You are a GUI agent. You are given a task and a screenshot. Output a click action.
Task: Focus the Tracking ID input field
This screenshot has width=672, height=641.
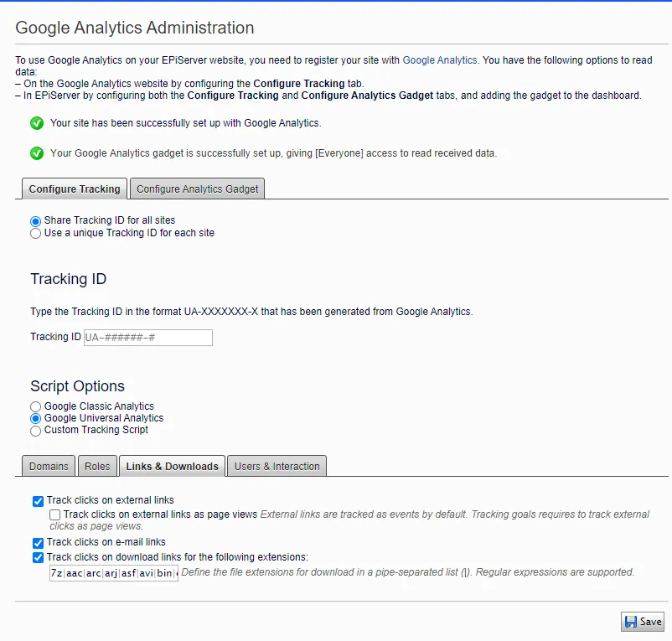[x=148, y=338]
